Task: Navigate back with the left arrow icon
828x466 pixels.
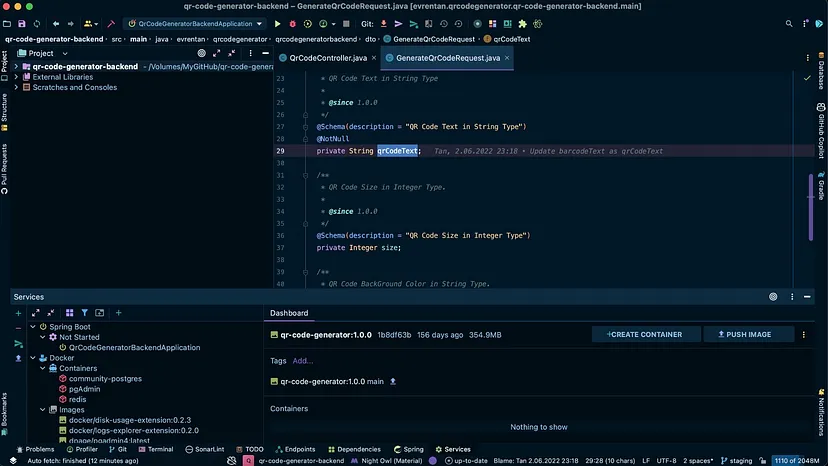Action: point(55,24)
